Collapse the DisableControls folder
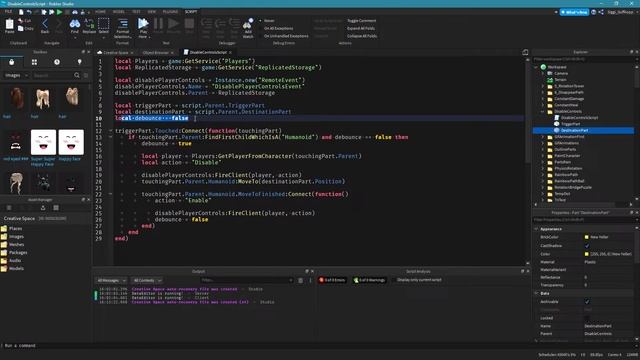The image size is (640, 360). point(543,111)
